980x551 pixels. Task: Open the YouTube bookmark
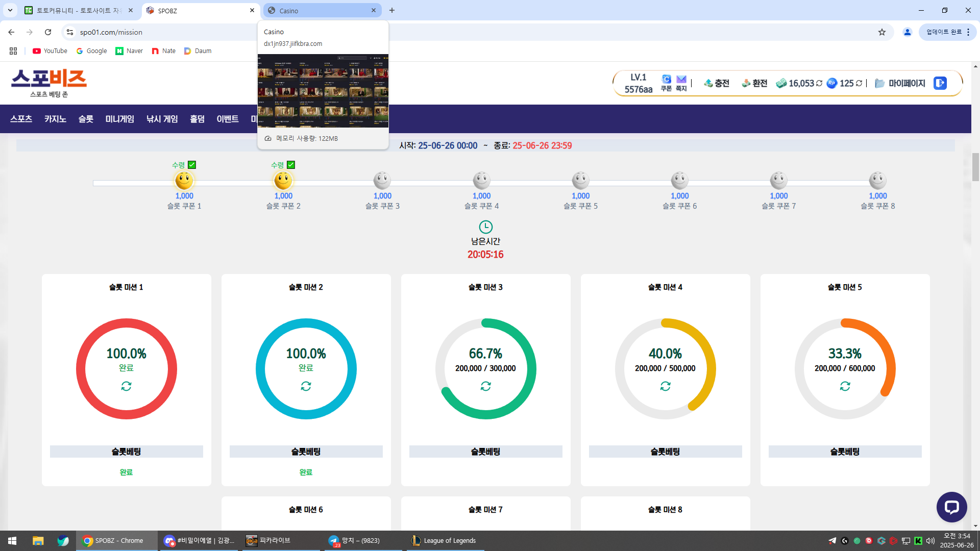[x=50, y=51]
